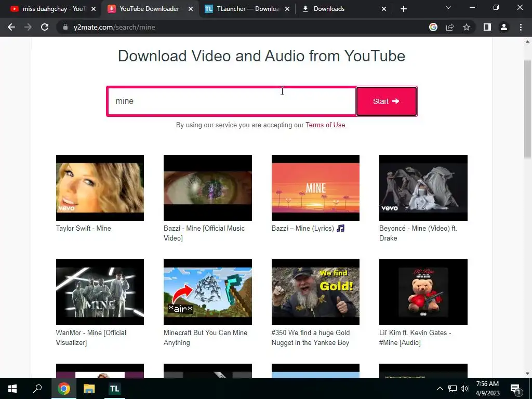
Task: Go back using the browser back arrow
Action: coord(11,27)
